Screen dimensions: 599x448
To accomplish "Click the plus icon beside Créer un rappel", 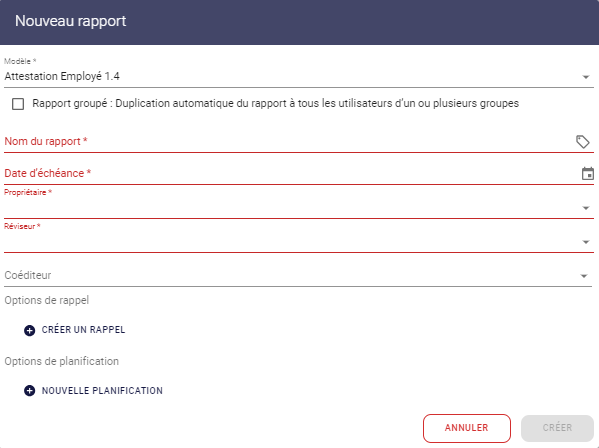I will tap(29, 330).
